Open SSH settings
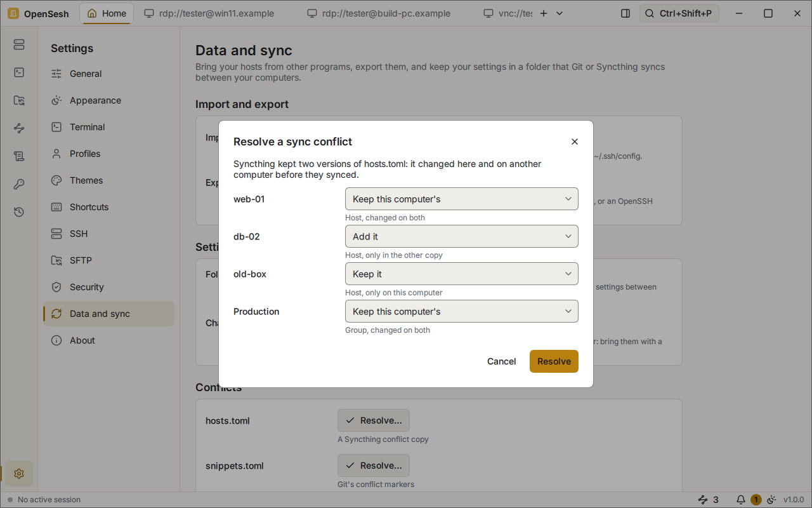The image size is (812, 508). [108, 234]
